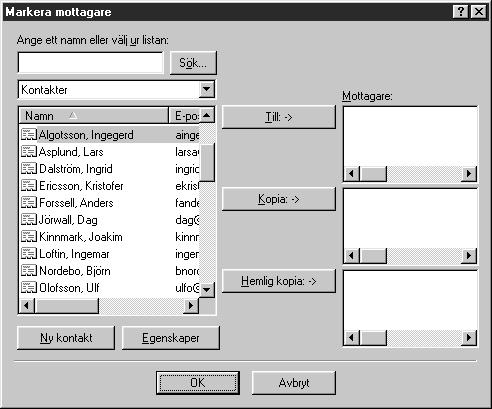Screen dimensions: 492x409
Task: Click the contact icon beside Forssell, Anders
Action: point(29,203)
